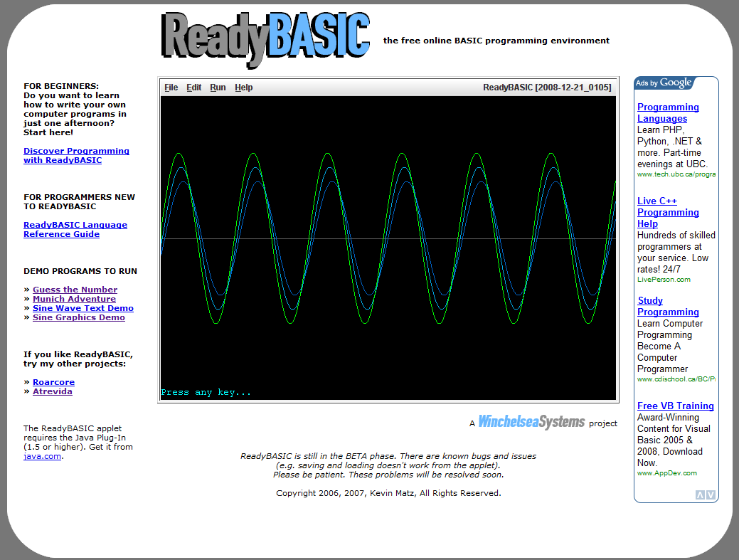Image resolution: width=739 pixels, height=560 pixels.
Task: Visit the Roarcore project link
Action: coord(53,382)
